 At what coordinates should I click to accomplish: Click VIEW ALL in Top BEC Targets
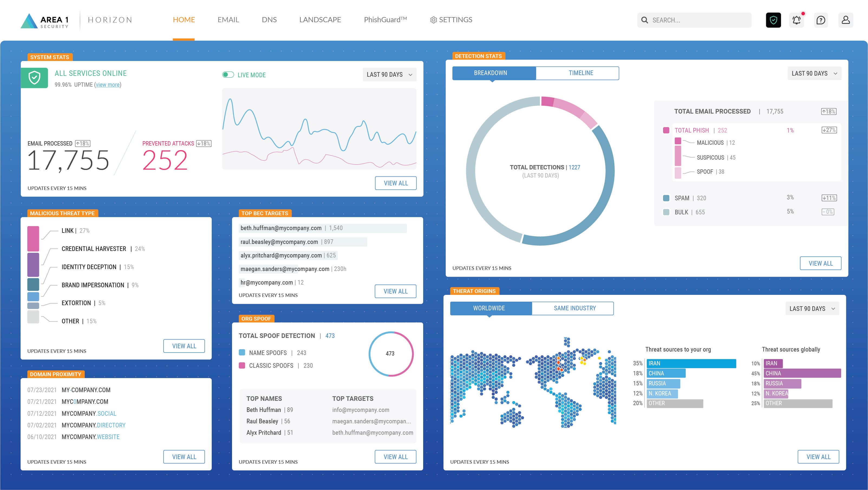tap(395, 291)
